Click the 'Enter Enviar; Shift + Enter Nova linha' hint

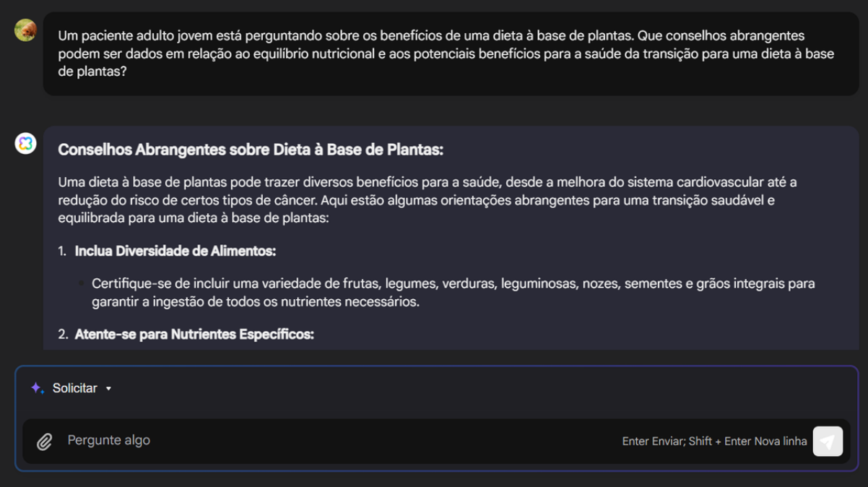714,441
